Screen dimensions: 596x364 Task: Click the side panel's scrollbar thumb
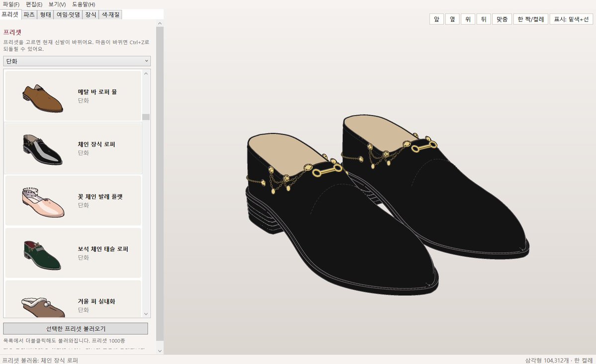(x=160, y=184)
